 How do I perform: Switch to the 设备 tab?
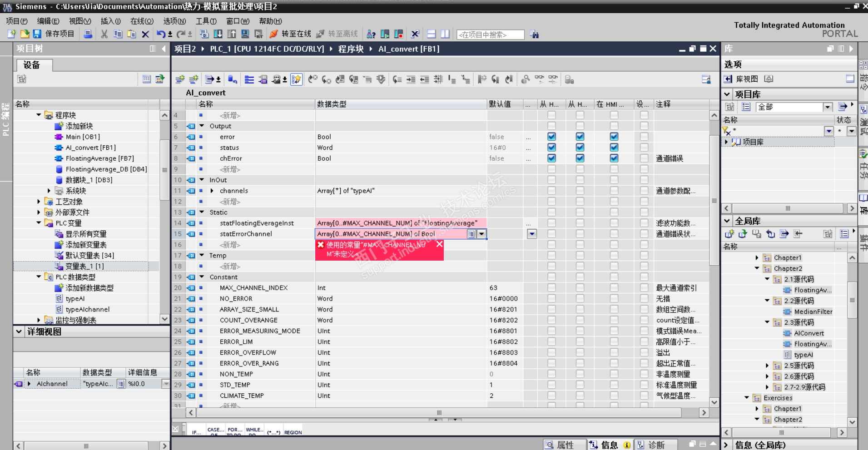click(34, 65)
